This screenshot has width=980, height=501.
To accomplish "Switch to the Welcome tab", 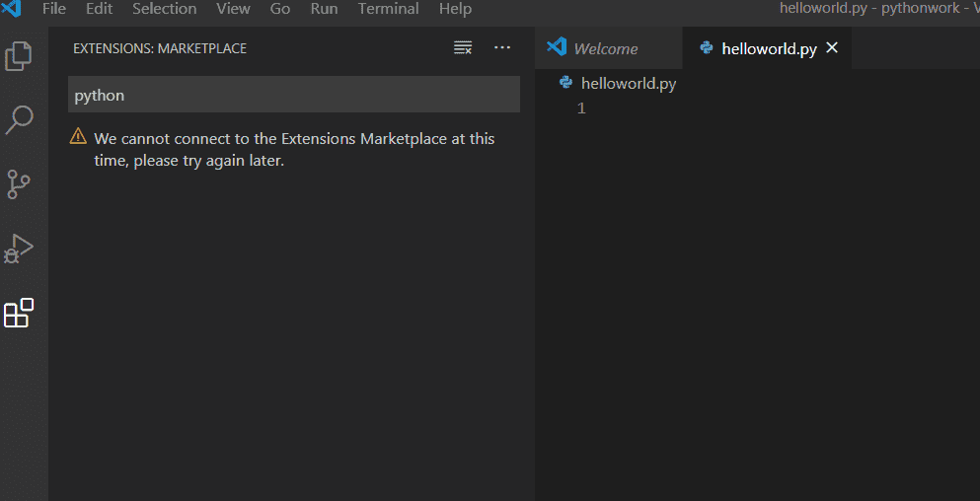I will tap(605, 48).
